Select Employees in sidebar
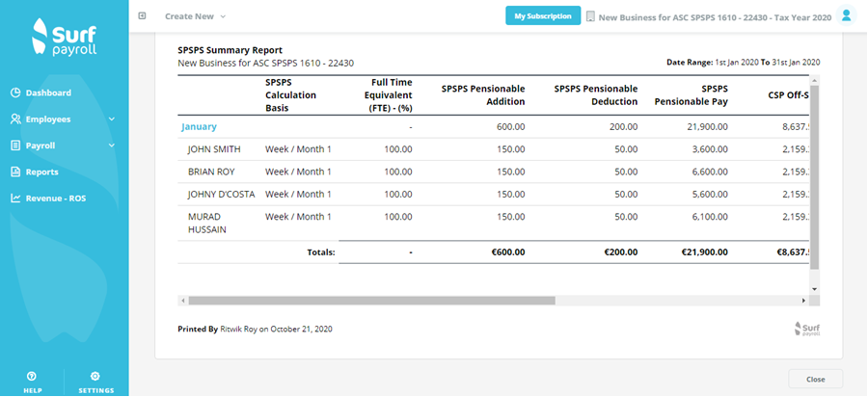This screenshot has width=868, height=397. coord(48,119)
